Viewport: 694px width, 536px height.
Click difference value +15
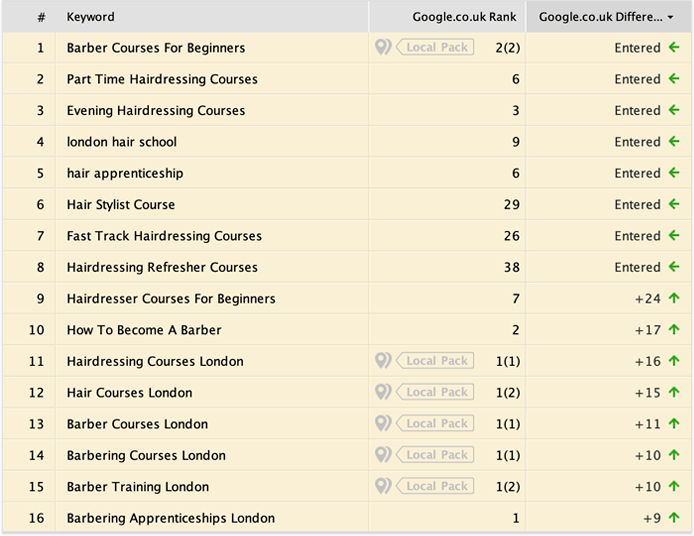point(648,393)
